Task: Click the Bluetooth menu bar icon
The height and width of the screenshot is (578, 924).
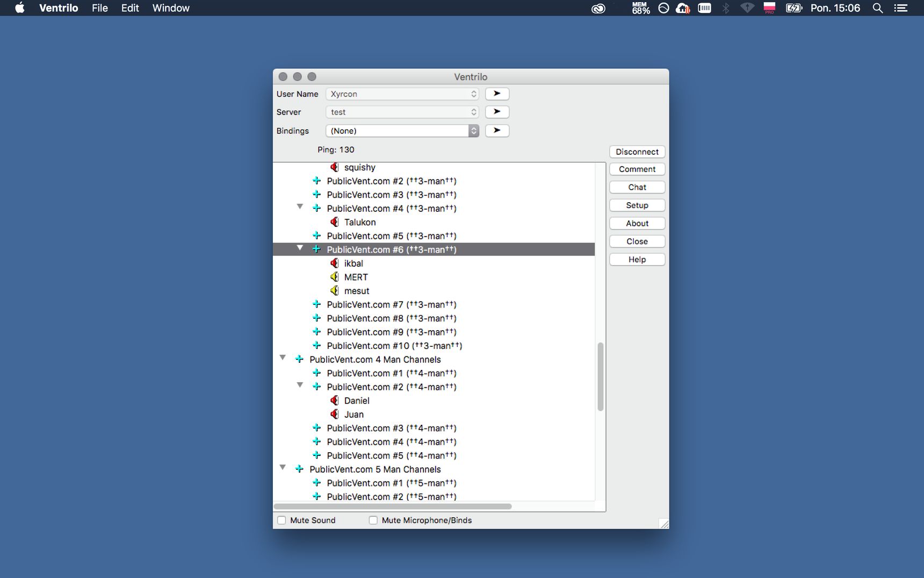Action: click(726, 8)
